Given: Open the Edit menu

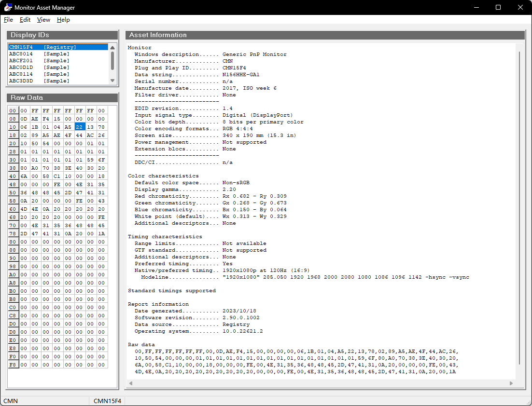Looking at the screenshot, I should pyautogui.click(x=25, y=20).
